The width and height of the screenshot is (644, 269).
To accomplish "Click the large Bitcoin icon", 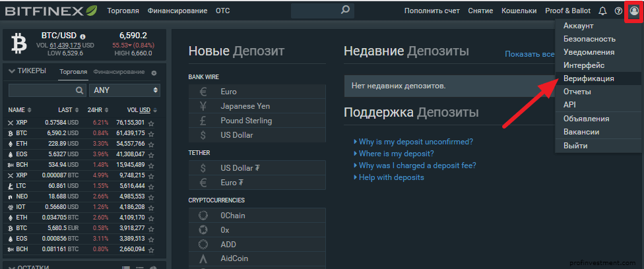I will (18, 44).
